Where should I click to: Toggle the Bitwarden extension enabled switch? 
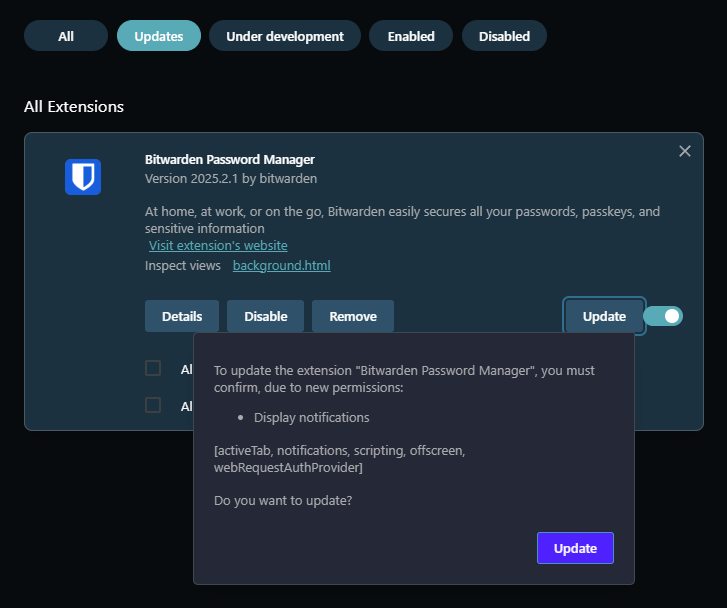pos(663,316)
